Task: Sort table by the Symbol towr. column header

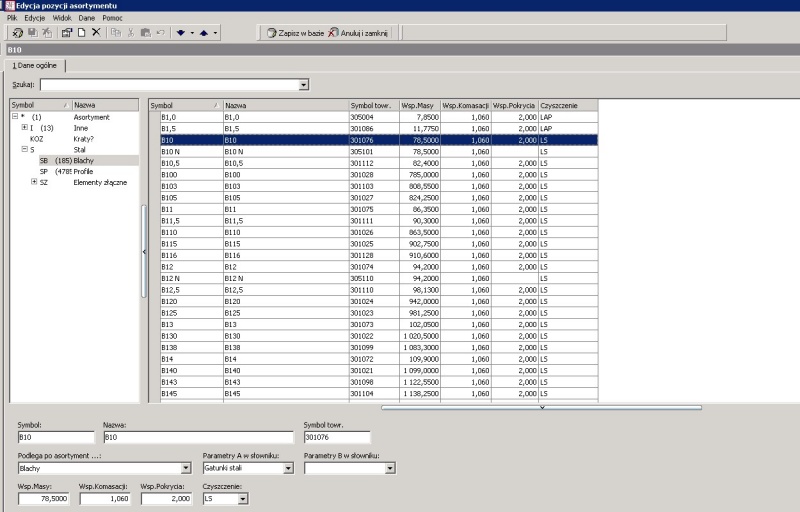Action: point(374,106)
